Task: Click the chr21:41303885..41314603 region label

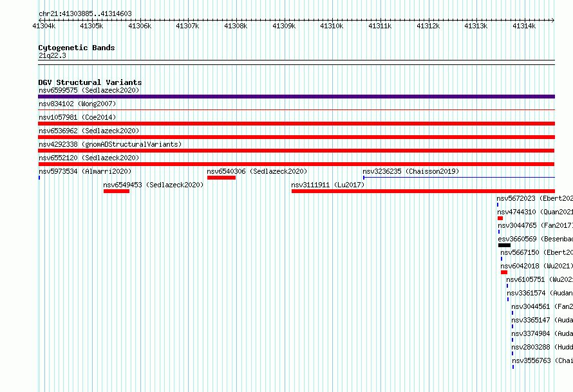Action: [85, 14]
